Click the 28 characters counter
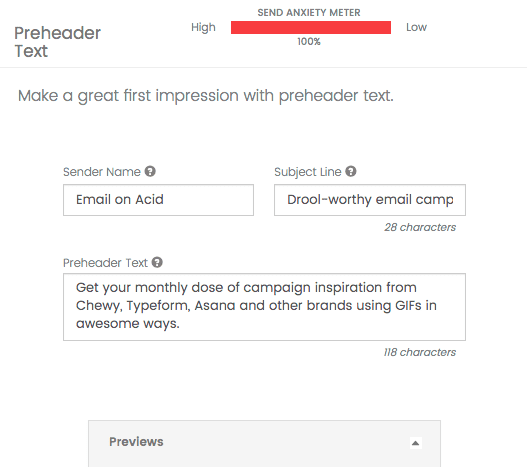527x467 pixels. click(x=420, y=227)
